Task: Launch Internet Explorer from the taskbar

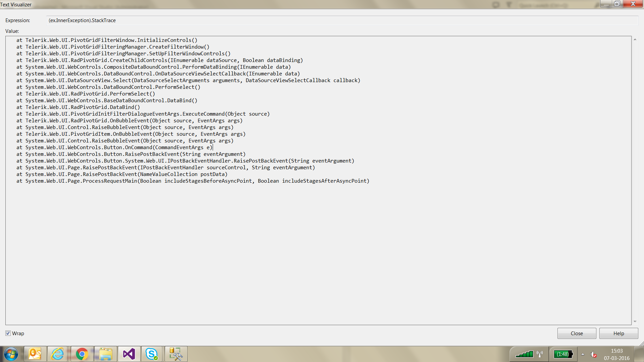Action: pyautogui.click(x=58, y=354)
